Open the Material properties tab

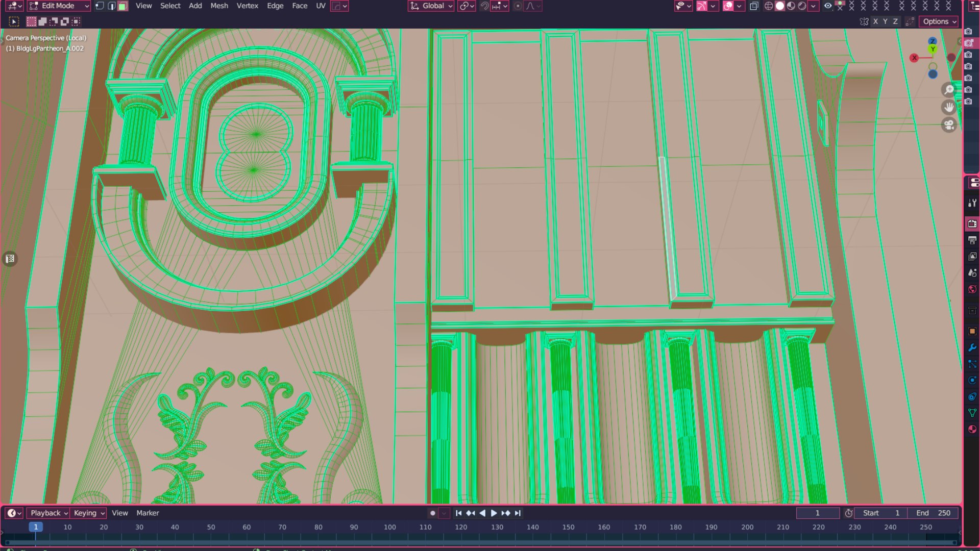[972, 429]
